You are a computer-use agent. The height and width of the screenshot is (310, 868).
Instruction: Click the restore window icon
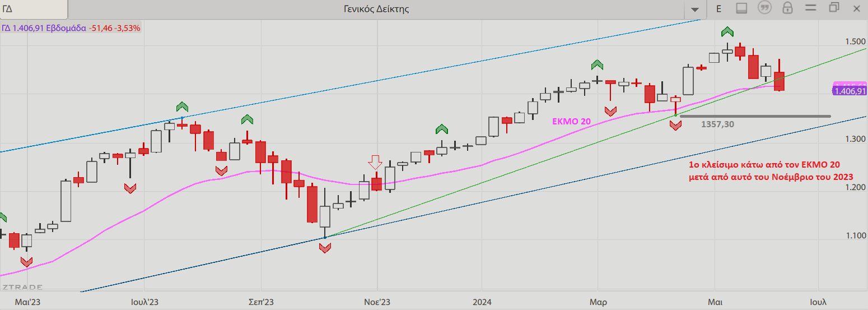(834, 8)
